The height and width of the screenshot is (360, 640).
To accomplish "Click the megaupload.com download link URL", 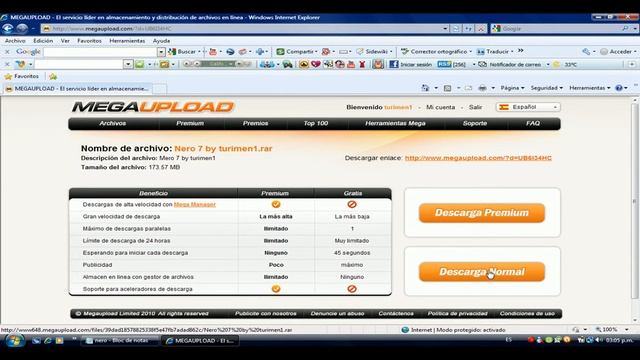I will [x=478, y=158].
